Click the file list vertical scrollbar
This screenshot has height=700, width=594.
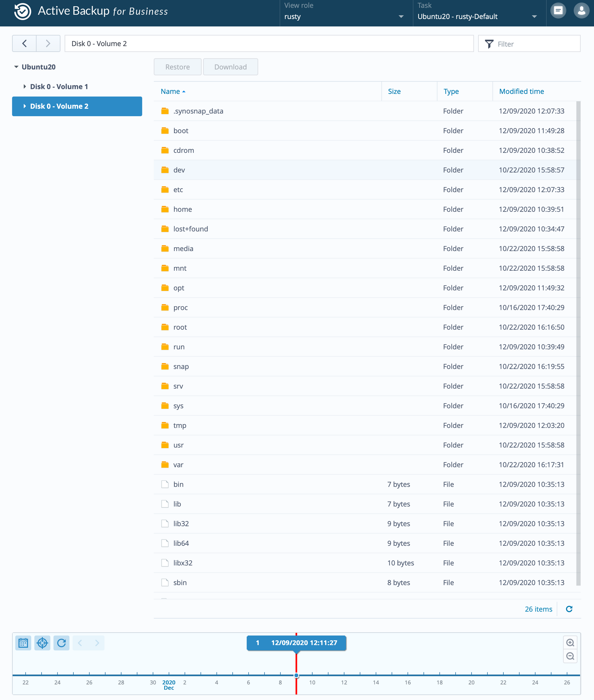(578, 343)
